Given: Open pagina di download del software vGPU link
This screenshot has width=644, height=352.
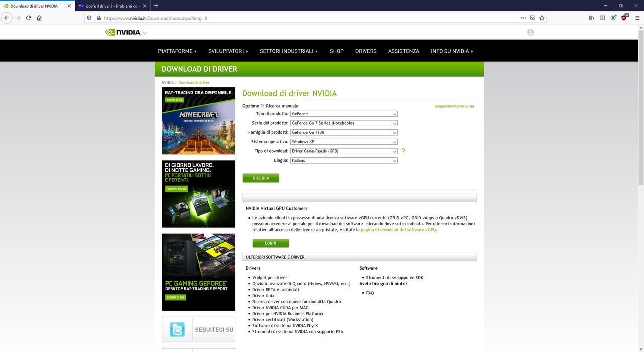Looking at the screenshot, I should tap(398, 230).
